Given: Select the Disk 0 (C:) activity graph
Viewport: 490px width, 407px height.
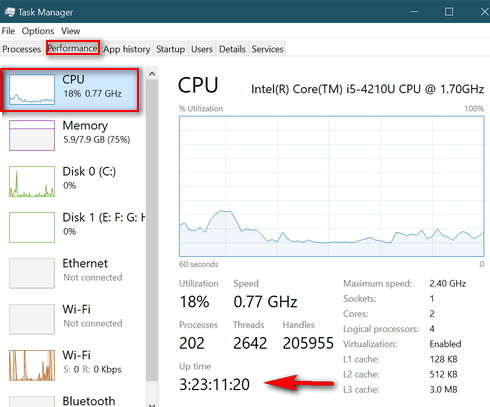Looking at the screenshot, I should pos(32,181).
